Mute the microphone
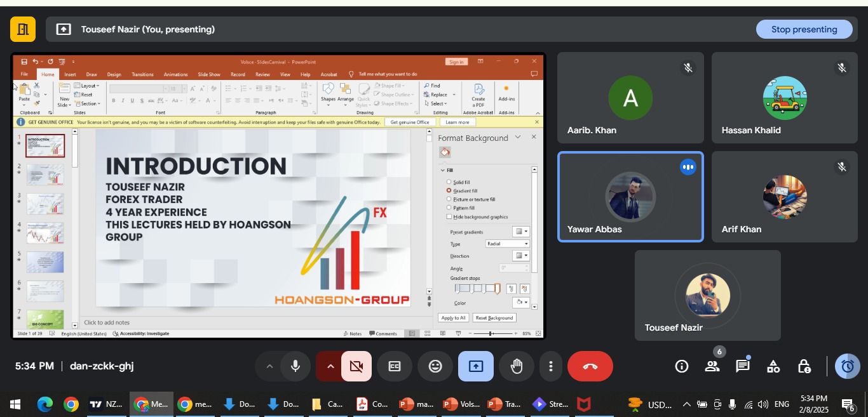Viewport: 868px width, 417px height. (x=295, y=366)
